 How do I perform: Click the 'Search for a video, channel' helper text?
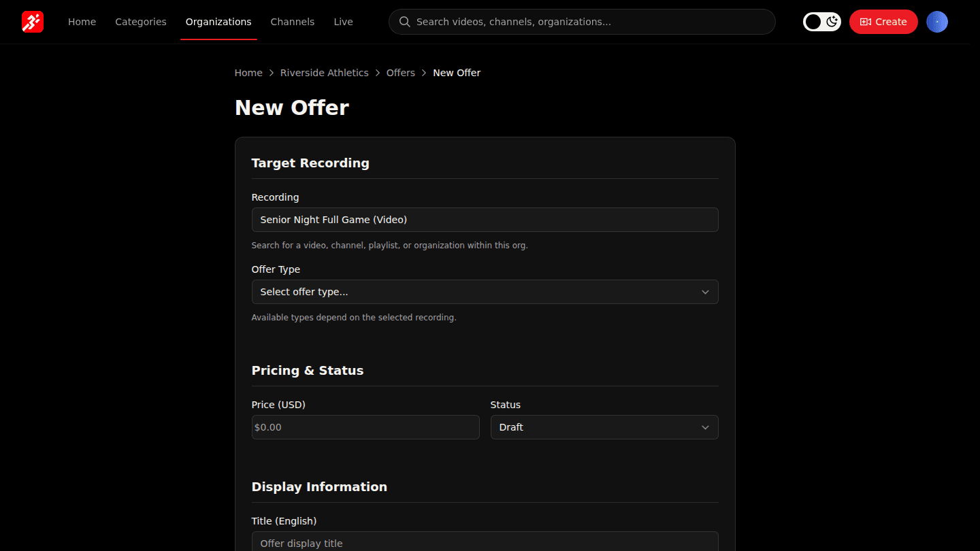click(x=390, y=246)
